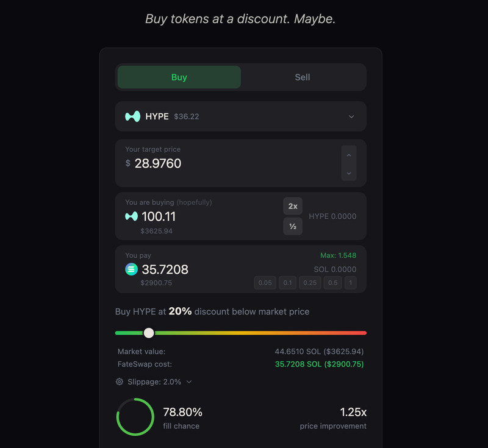Click the down arrow to decrease target price
Viewport: 488px width, 448px height.
(349, 173)
